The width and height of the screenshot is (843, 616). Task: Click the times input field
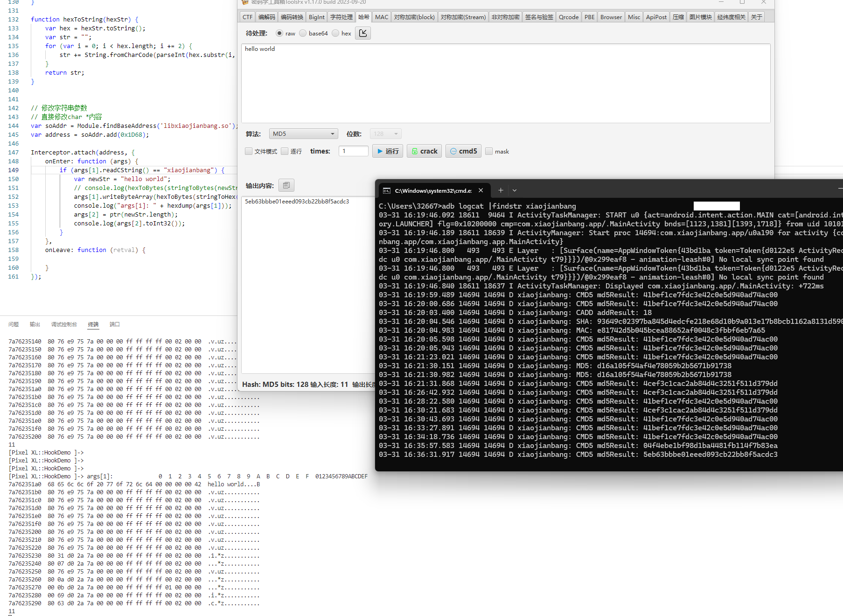click(354, 151)
